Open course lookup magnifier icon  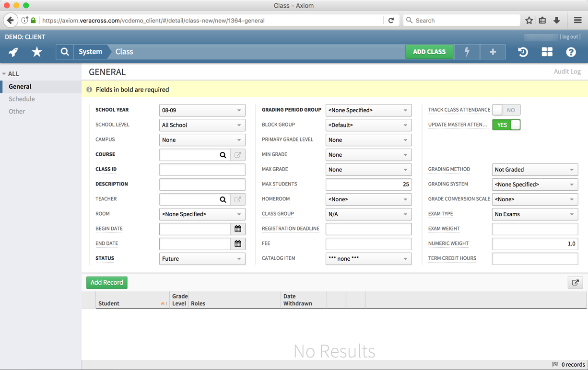[223, 155]
